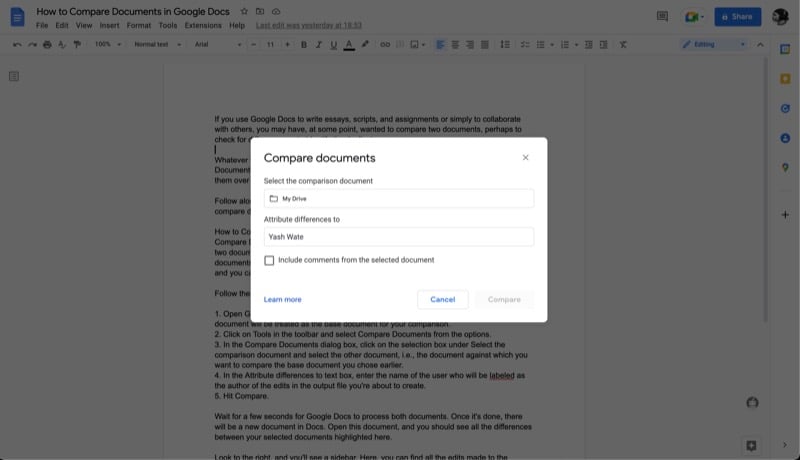Go to Docs home icon

point(17,17)
